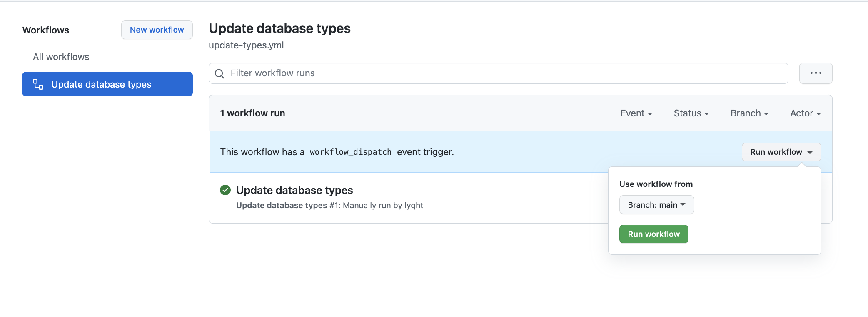The image size is (868, 317).
Task: Click the green success checkmark status icon
Action: pos(225,190)
